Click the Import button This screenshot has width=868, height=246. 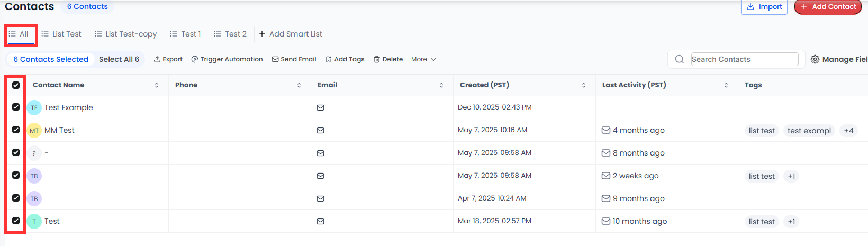coord(764,7)
